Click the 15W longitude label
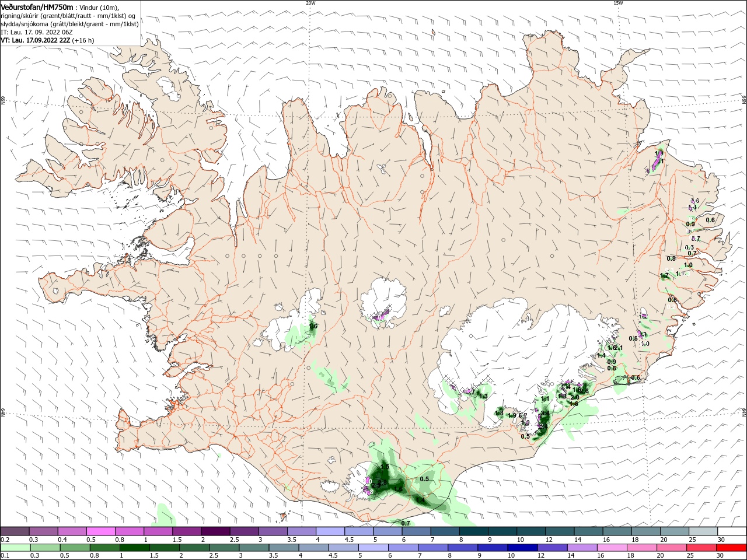Screen dimensions: 747x560 click(618, 3)
